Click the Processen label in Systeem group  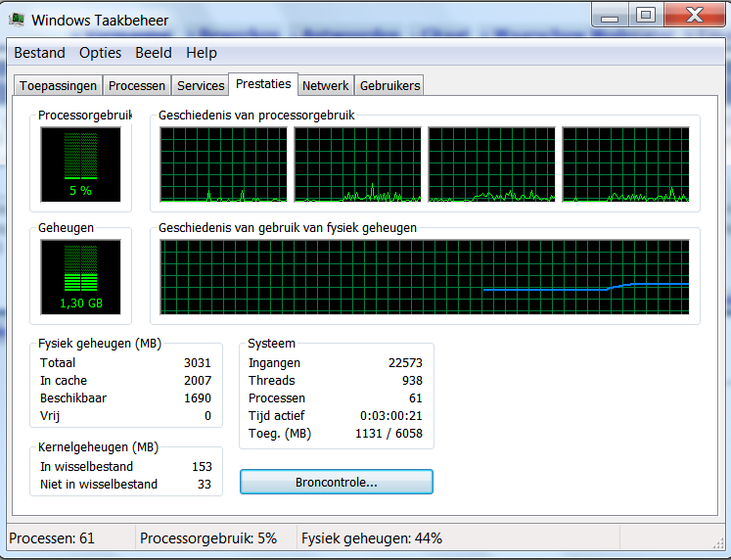[277, 398]
